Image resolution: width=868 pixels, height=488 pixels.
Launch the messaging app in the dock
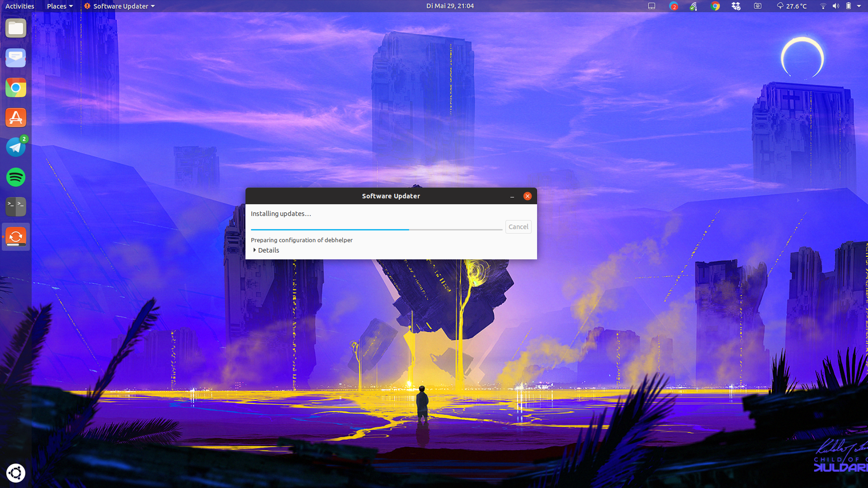(x=16, y=58)
